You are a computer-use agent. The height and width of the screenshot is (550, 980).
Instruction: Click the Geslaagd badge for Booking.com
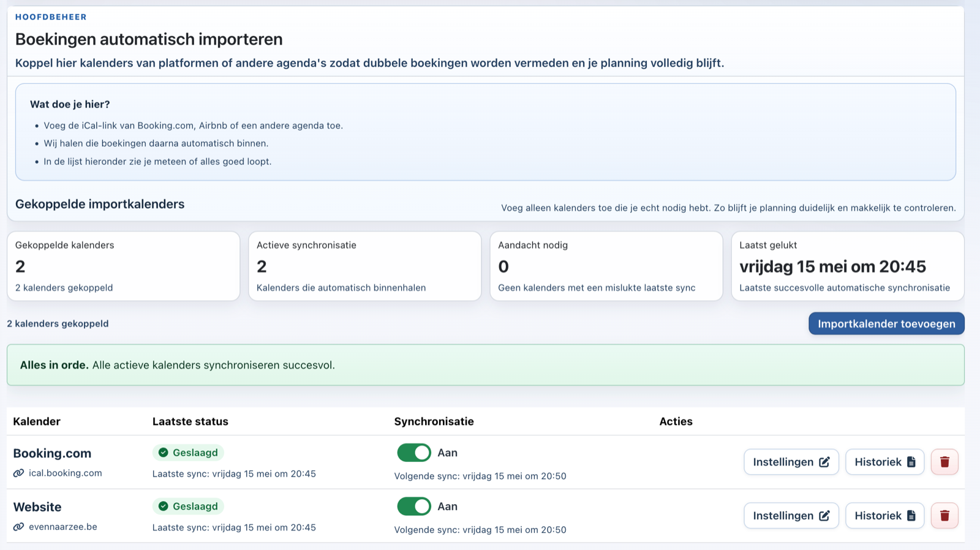[x=188, y=453]
